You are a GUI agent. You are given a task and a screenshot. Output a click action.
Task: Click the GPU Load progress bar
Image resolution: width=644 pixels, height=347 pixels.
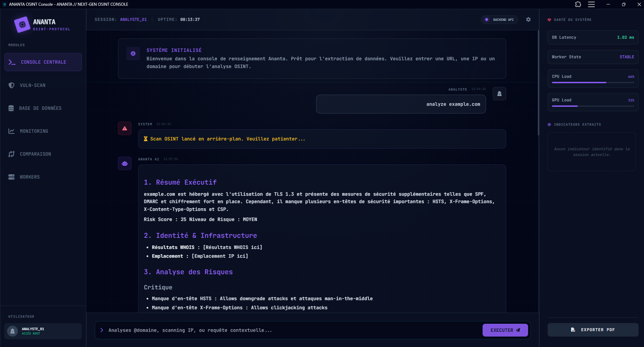[x=593, y=106]
